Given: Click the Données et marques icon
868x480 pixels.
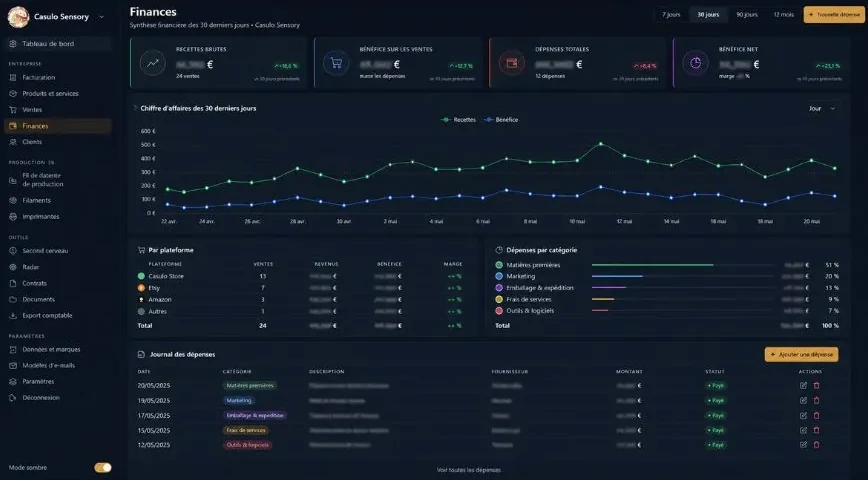Looking at the screenshot, I should 13,349.
